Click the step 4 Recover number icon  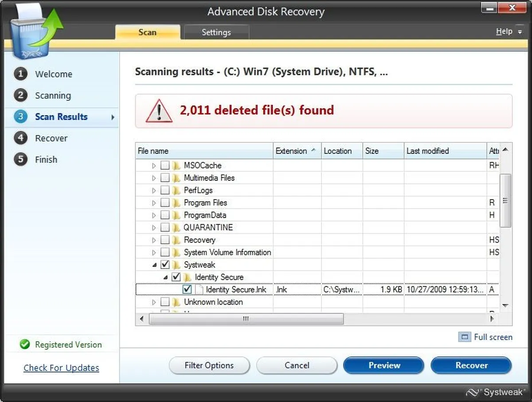click(20, 138)
